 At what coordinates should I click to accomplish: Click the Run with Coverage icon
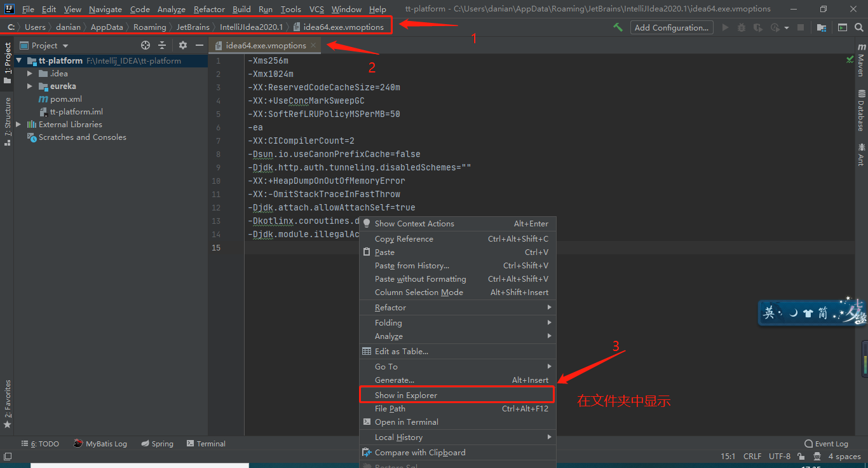coord(757,27)
